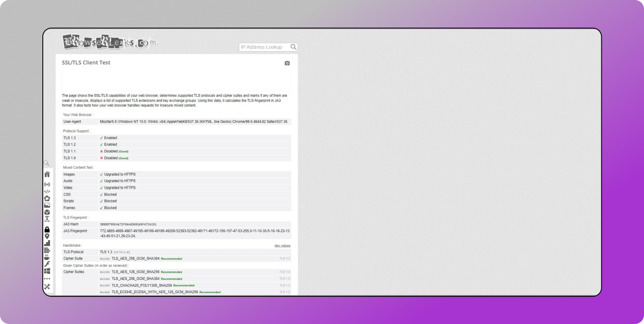
Task: Select the font letter T sidebar icon
Action: (x=47, y=219)
